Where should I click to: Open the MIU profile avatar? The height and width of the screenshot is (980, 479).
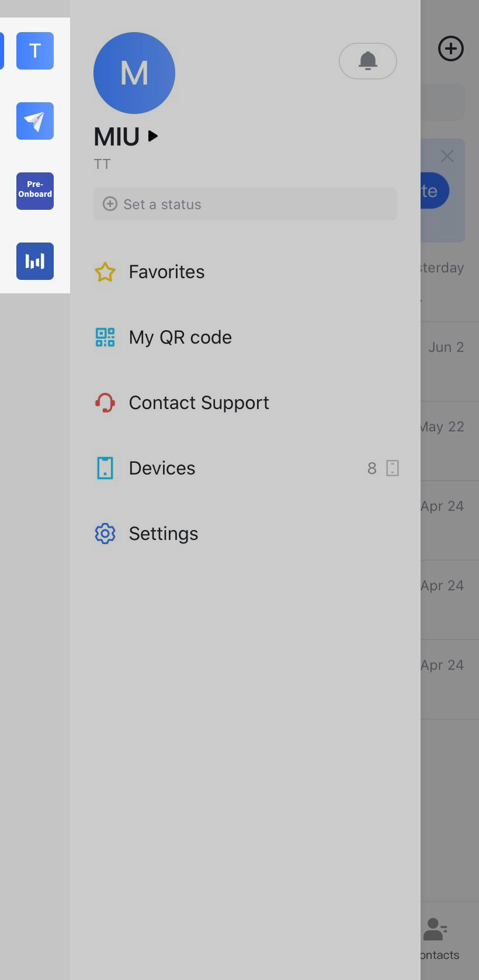(x=134, y=72)
